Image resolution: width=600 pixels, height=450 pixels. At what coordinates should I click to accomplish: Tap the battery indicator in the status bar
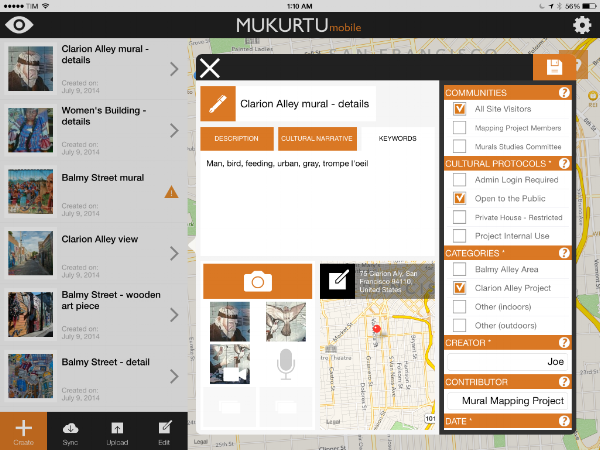click(x=589, y=6)
